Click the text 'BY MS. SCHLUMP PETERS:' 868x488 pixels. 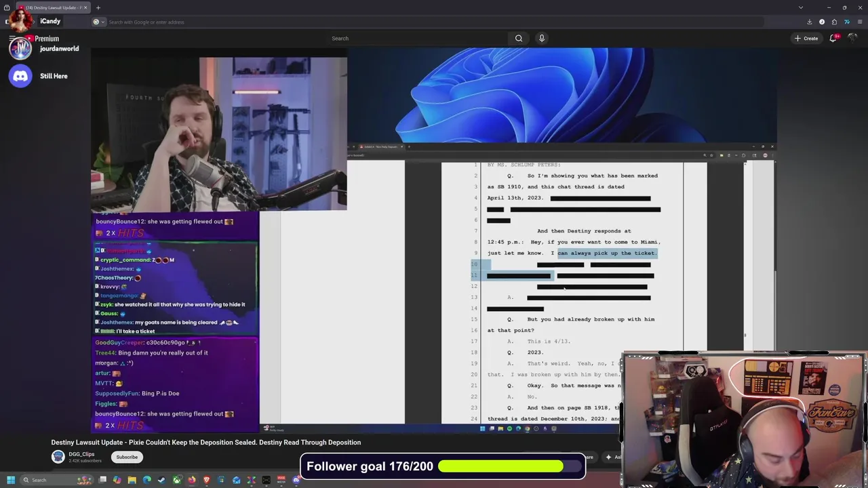click(x=524, y=165)
